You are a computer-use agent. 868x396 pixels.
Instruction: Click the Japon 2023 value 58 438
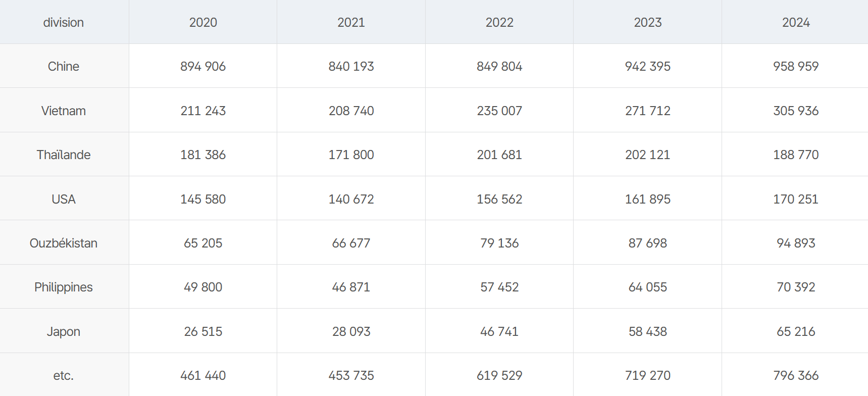(x=648, y=331)
